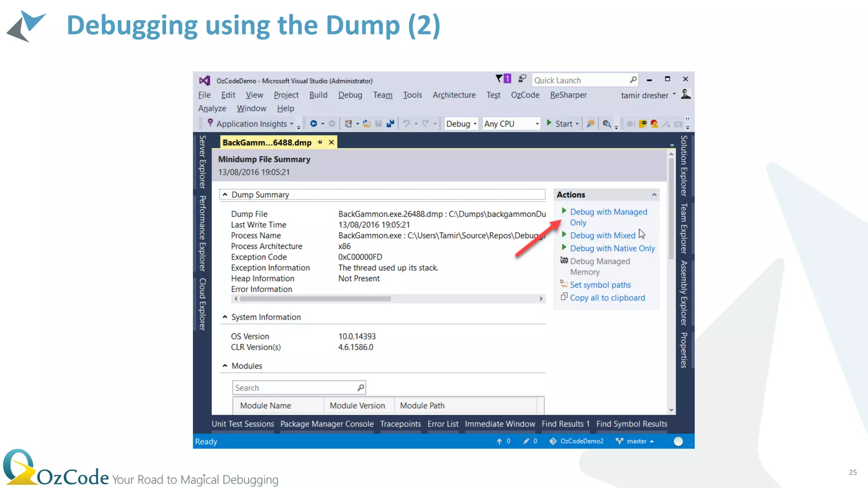Click the OzCode eye toolbar icon

coord(643,124)
